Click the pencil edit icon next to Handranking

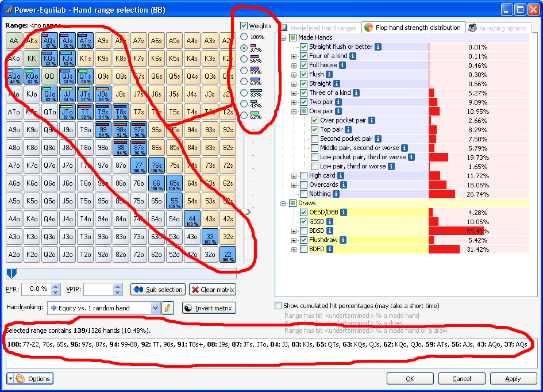tap(168, 308)
